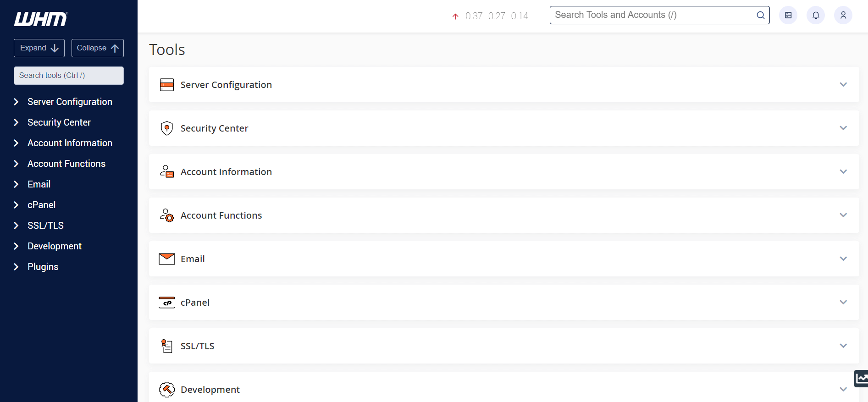Open Email in the sidebar
Image resolution: width=868 pixels, height=402 pixels.
click(x=39, y=184)
